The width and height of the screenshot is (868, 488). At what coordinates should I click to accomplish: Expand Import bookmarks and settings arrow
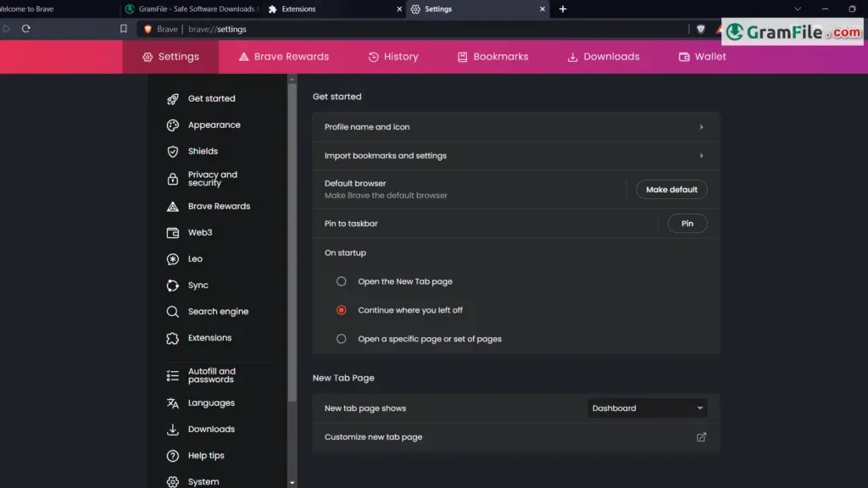pyautogui.click(x=701, y=156)
